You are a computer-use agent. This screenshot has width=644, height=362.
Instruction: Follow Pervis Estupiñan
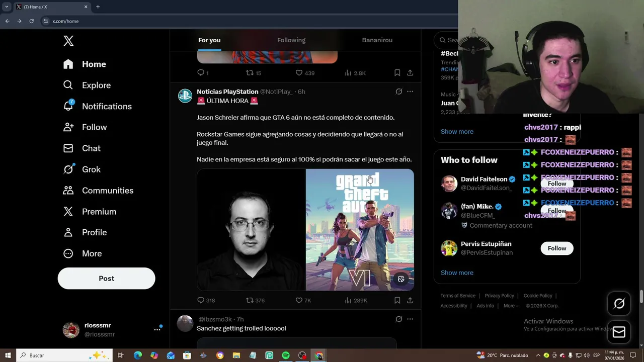point(557,248)
